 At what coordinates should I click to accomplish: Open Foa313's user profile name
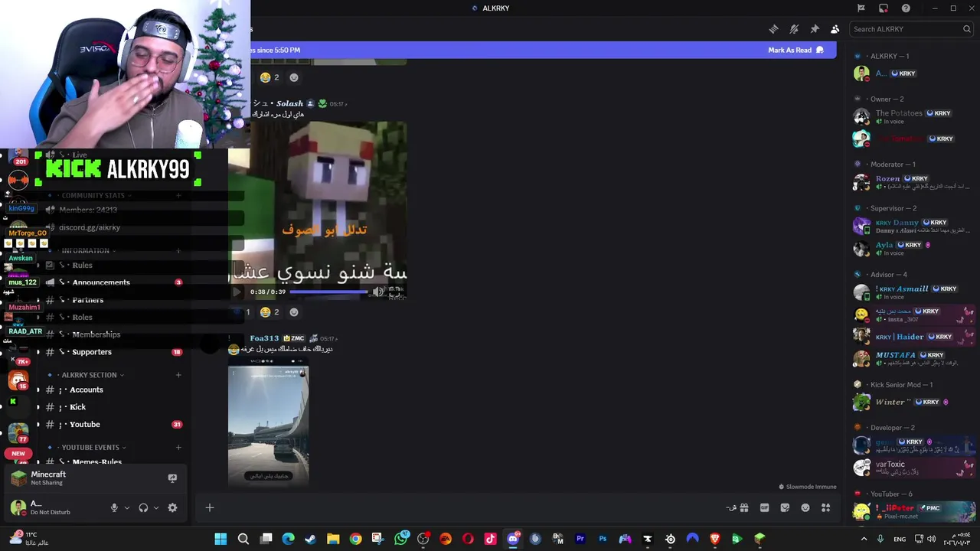[x=264, y=338]
